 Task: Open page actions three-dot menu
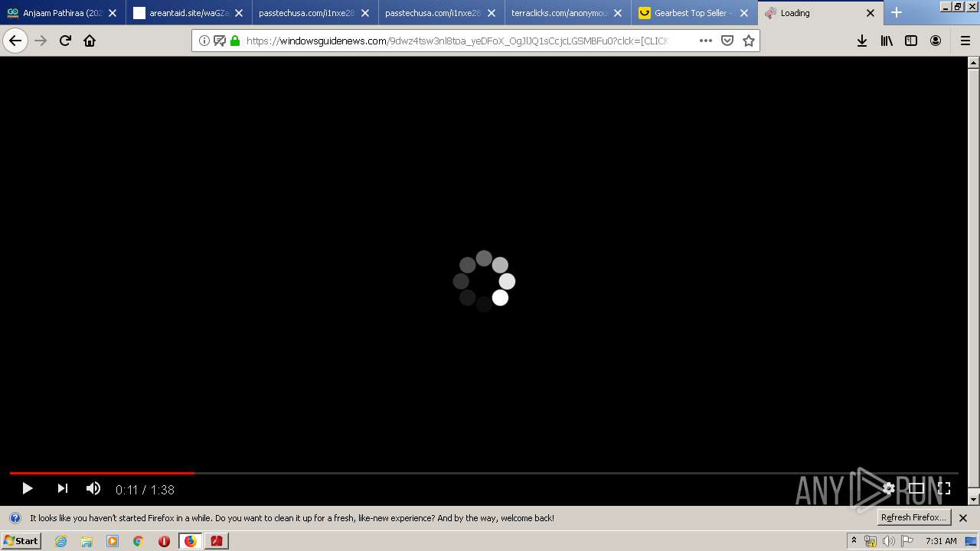[706, 41]
